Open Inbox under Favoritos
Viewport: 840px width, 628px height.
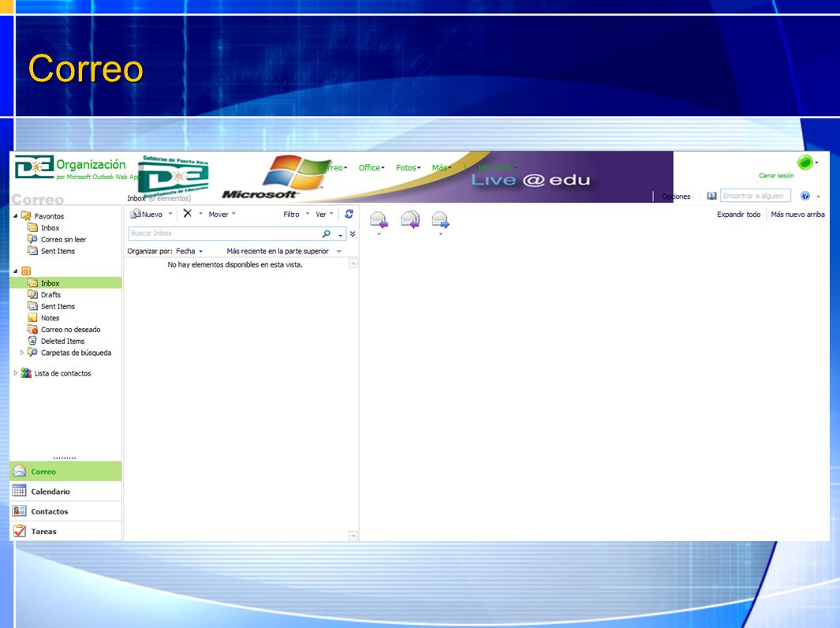(x=50, y=228)
